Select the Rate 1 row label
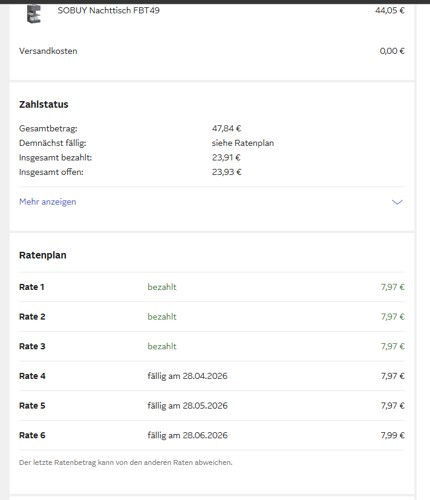The width and height of the screenshot is (430, 500). coord(32,287)
